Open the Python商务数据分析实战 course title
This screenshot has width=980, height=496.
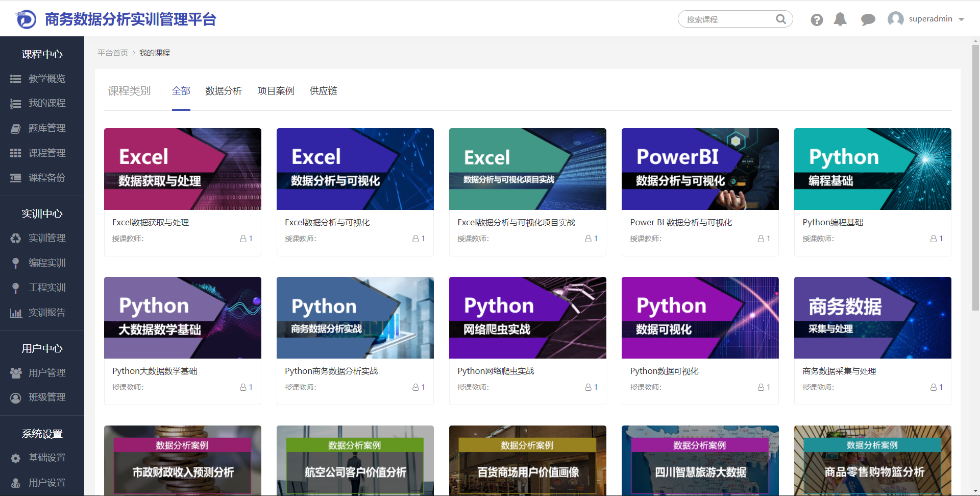tap(331, 371)
